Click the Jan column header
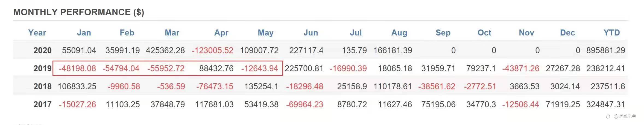 coord(84,33)
